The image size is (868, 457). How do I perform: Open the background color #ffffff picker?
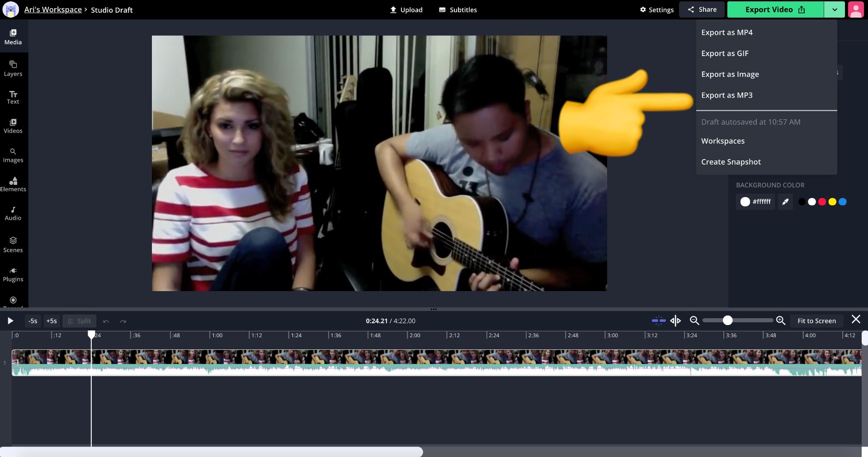pos(755,202)
